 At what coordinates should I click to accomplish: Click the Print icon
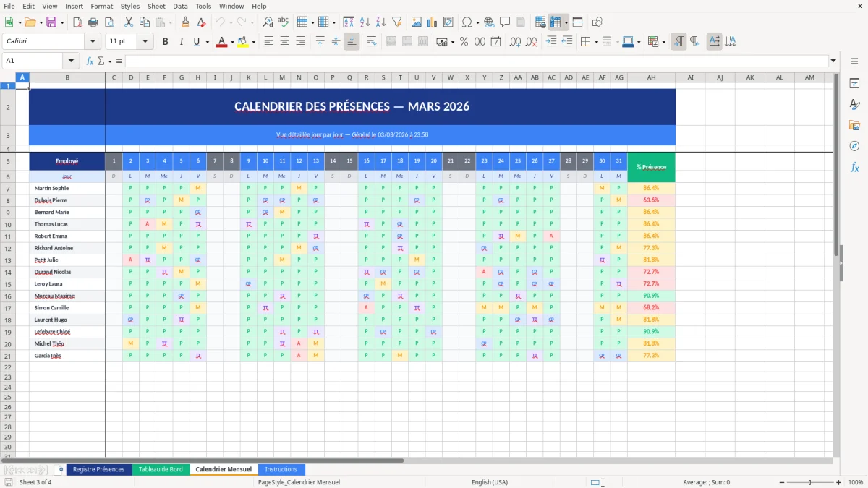pyautogui.click(x=93, y=22)
